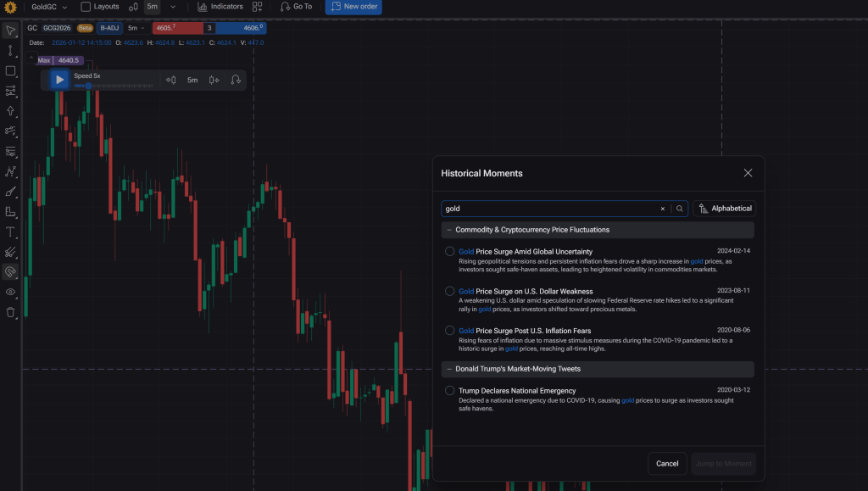868x491 pixels.
Task: Click Jump to Moment button
Action: coord(724,464)
